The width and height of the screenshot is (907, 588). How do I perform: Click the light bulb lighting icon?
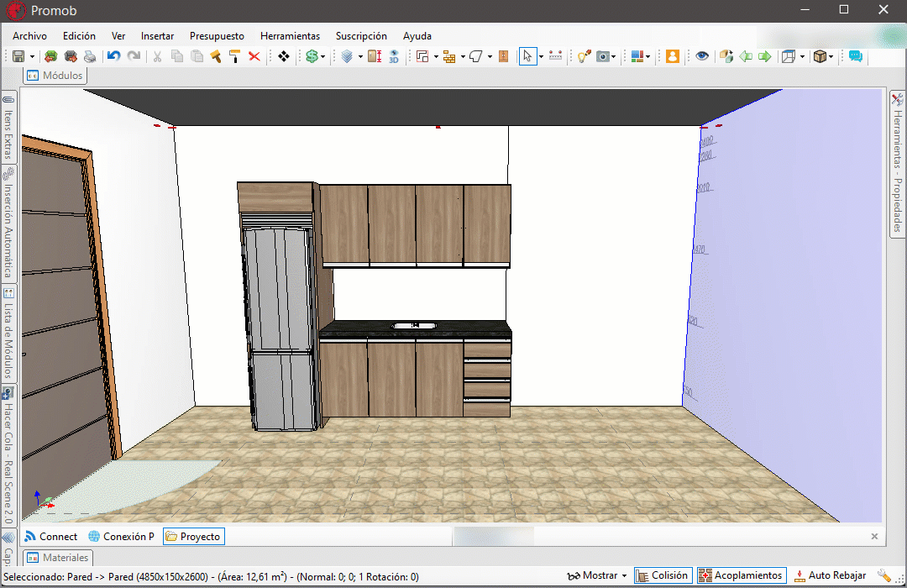[584, 56]
